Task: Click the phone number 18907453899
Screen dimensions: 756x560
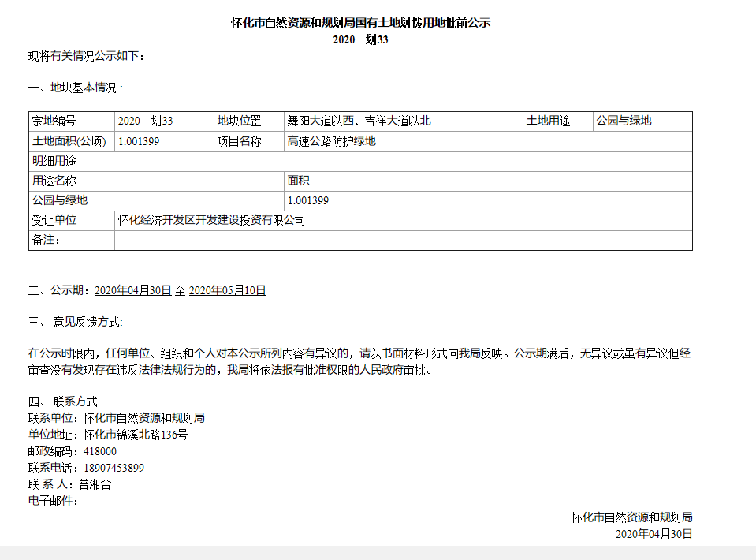Action: [114, 468]
